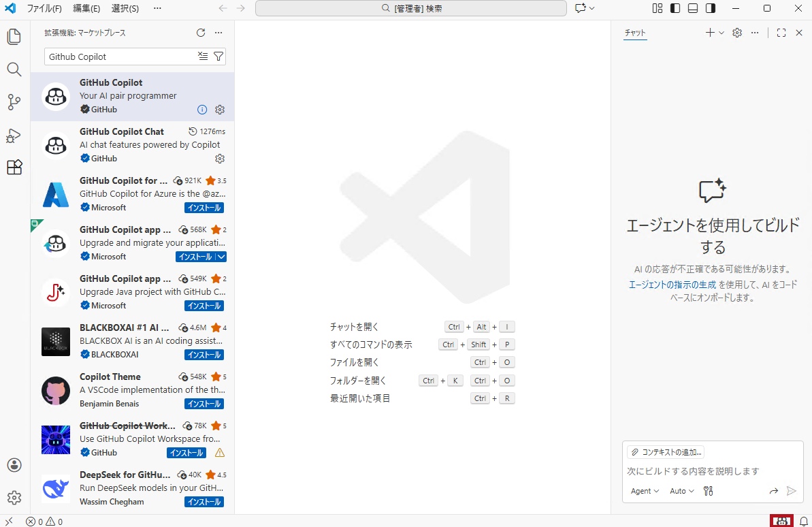Viewport: 812px width, 527px height.
Task: Click the エージェントの指示の生成 link
Action: [672, 285]
